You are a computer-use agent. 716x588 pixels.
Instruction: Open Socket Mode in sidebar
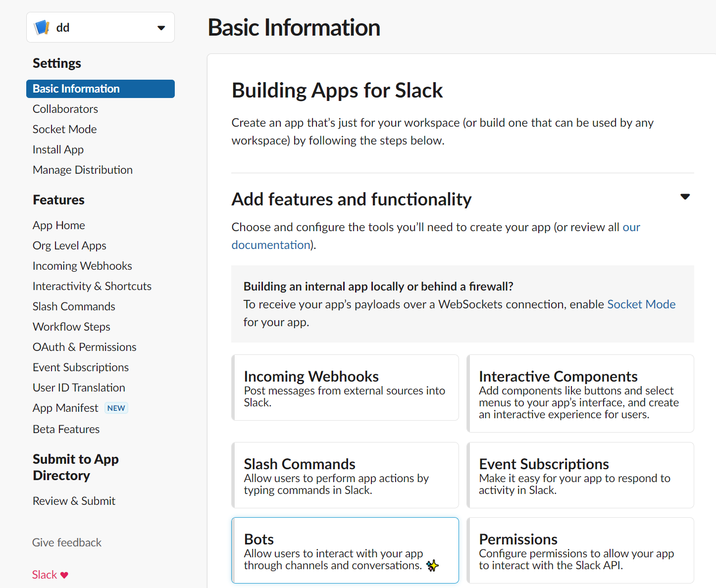click(64, 129)
